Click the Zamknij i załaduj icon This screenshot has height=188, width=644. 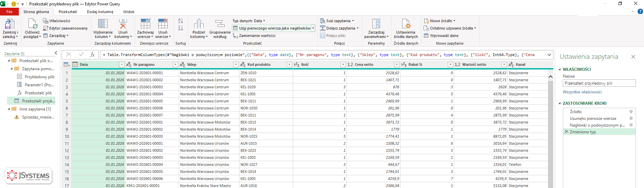click(x=10, y=24)
